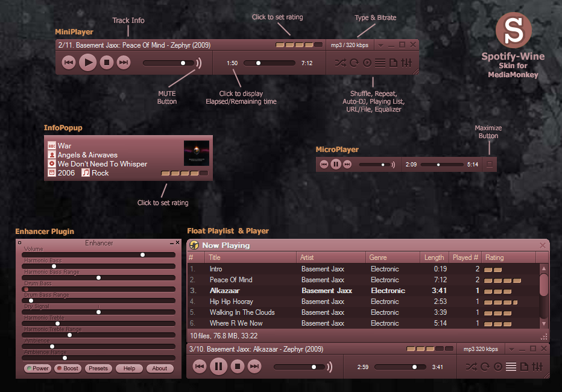Open Enhancer Help
The height and width of the screenshot is (392, 562).
point(129,368)
